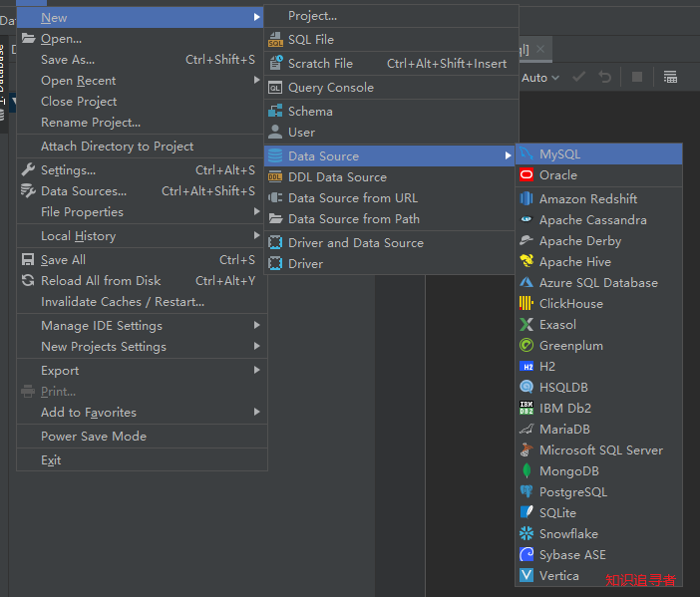Click the Vertica V icon

(x=526, y=576)
